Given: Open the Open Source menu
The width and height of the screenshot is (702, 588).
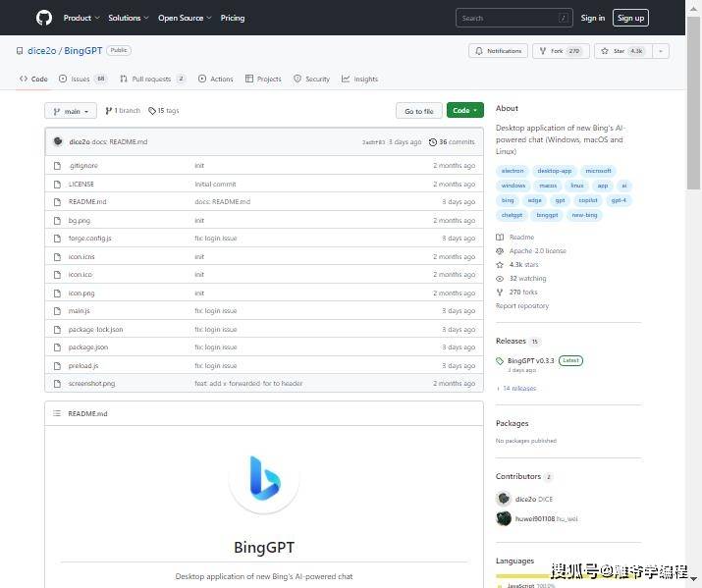Looking at the screenshot, I should coord(185,18).
